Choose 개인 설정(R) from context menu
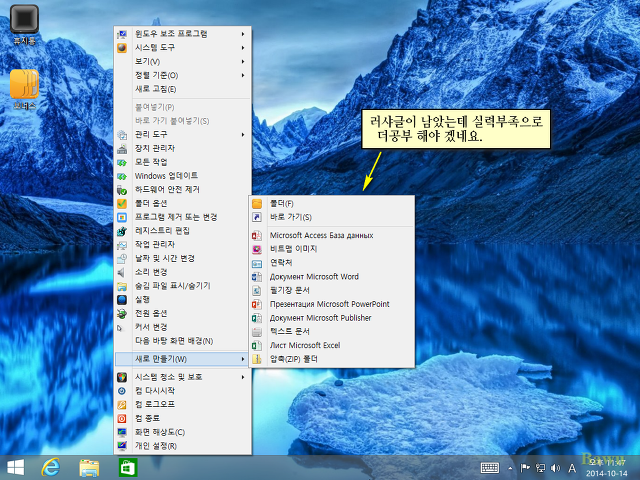640x480 pixels. tap(182, 446)
